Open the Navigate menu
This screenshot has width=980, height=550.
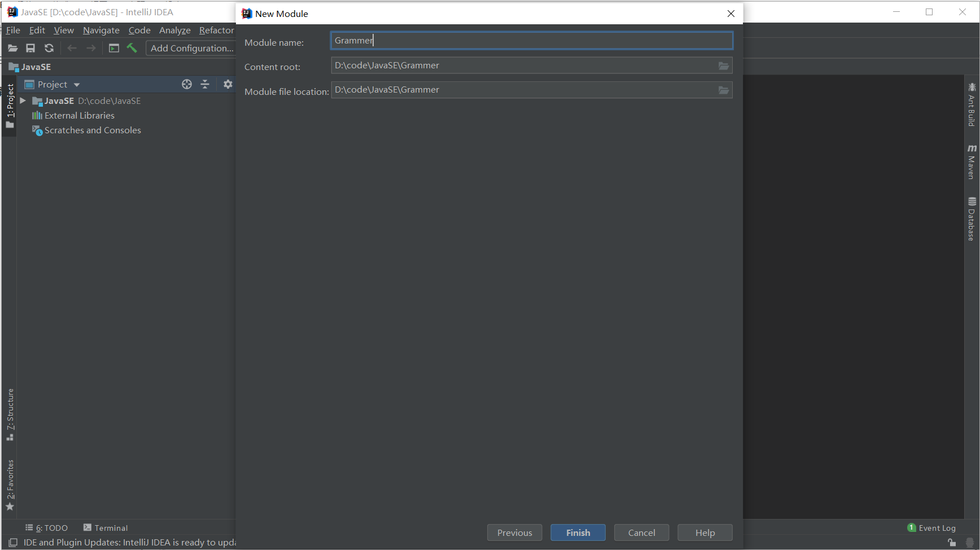pyautogui.click(x=101, y=30)
